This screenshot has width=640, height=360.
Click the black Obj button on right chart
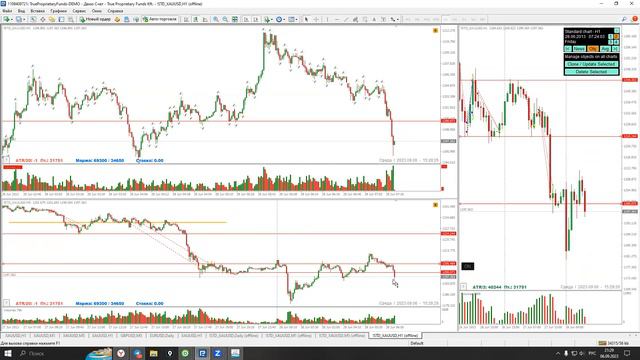pyautogui.click(x=468, y=266)
